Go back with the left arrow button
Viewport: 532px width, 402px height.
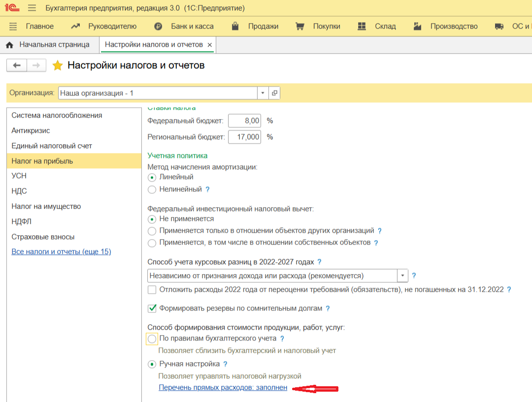click(x=17, y=65)
